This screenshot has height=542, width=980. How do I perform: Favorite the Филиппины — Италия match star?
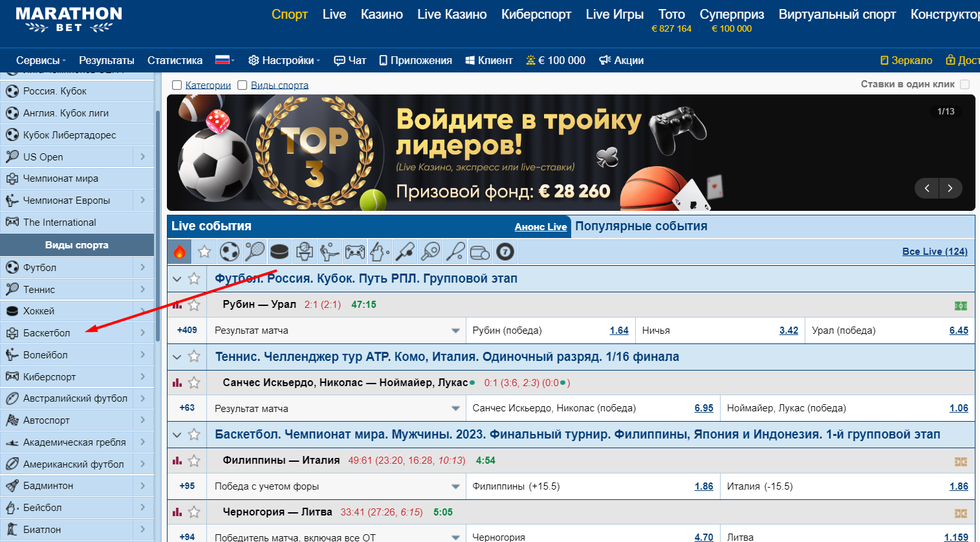pos(194,461)
